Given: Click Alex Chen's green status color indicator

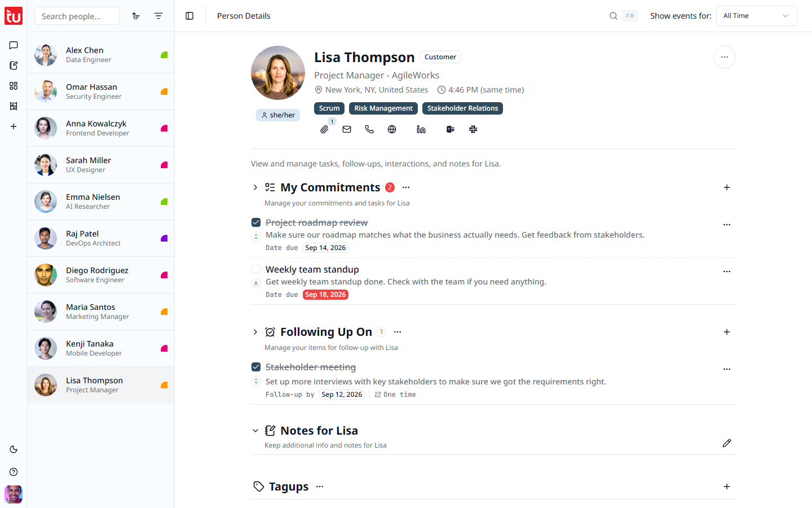Looking at the screenshot, I should (164, 55).
